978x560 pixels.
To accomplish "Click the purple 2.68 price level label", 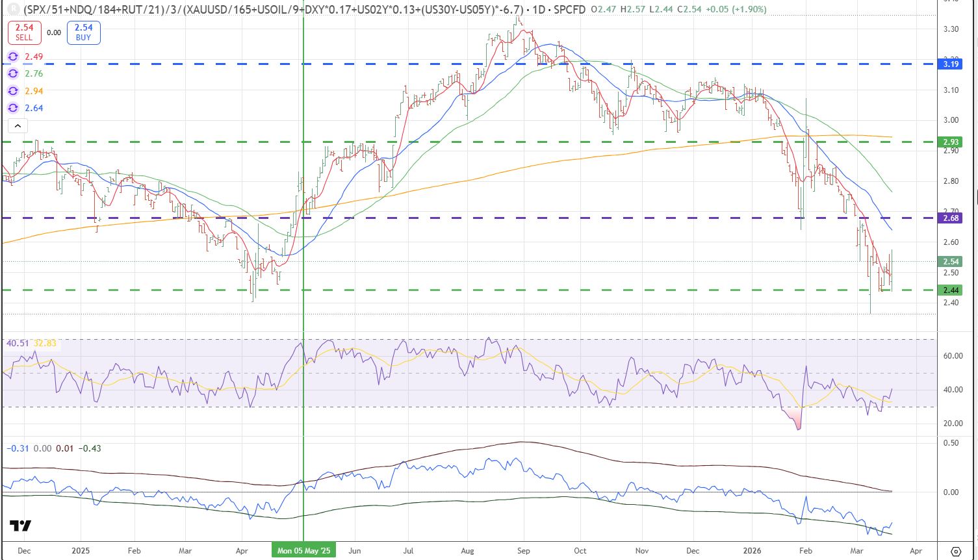I will (950, 218).
